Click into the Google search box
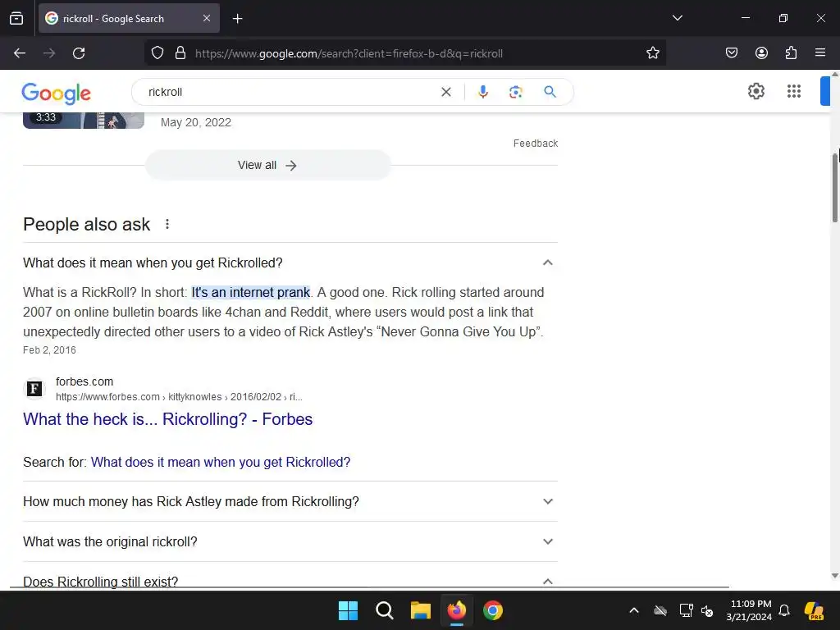This screenshot has height=630, width=840. 290,92
